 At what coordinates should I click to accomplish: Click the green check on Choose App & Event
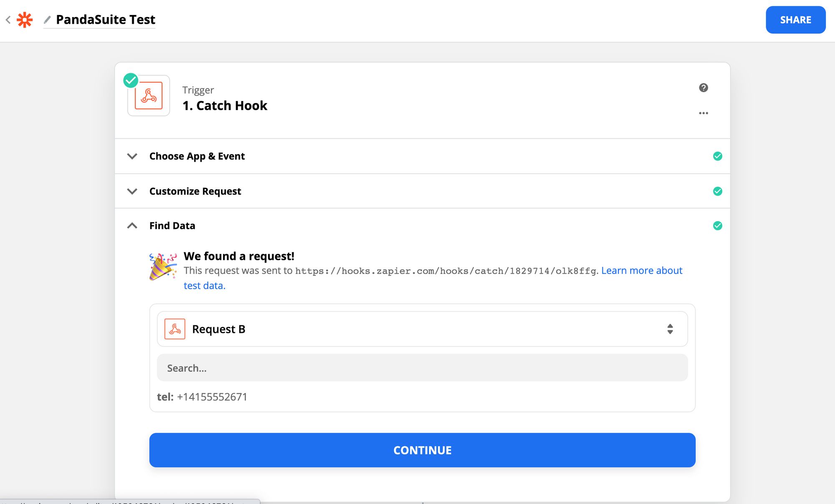(717, 156)
